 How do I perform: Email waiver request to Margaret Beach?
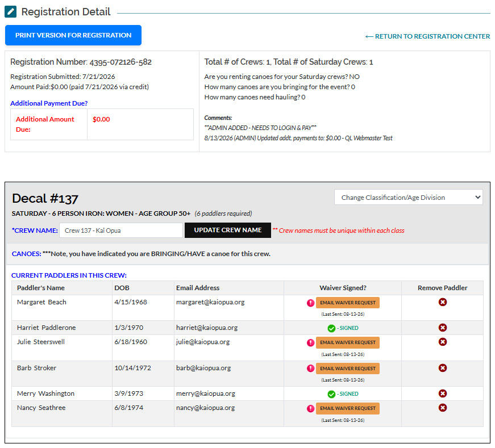[348, 303]
